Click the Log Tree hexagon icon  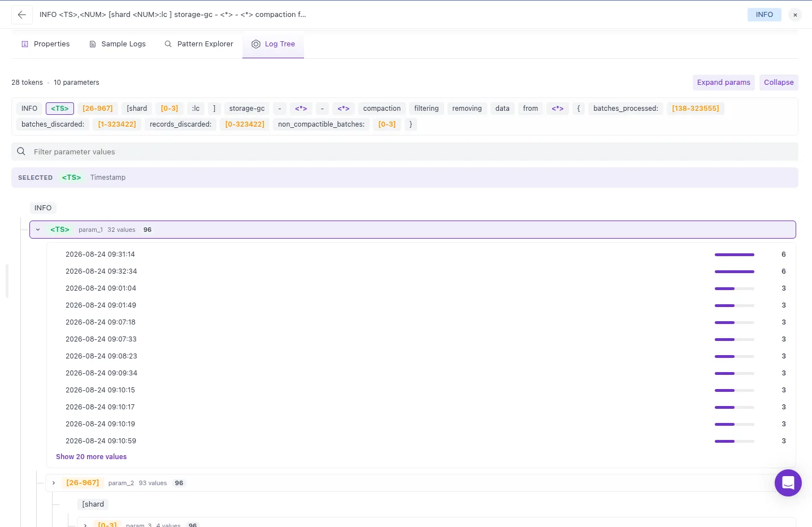256,44
